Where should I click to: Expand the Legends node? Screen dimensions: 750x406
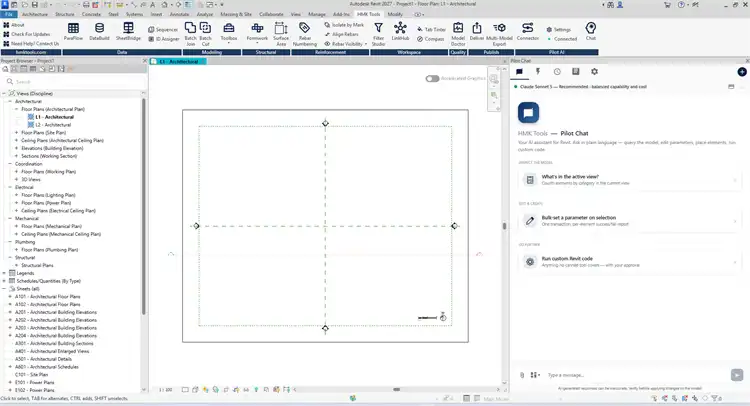tap(4, 273)
